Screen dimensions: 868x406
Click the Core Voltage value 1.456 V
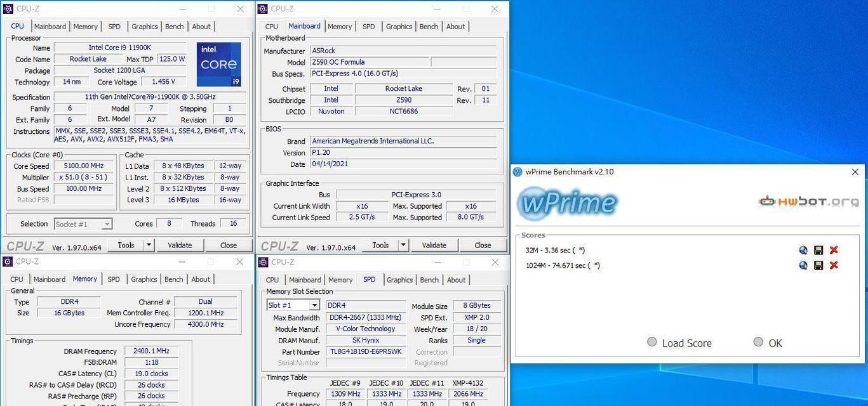coord(163,82)
